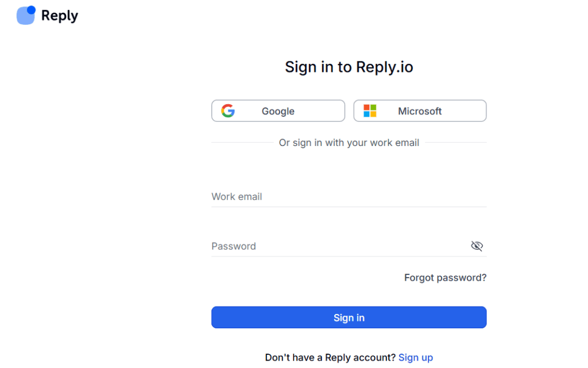Viewport: 588px width, 368px height.
Task: Focus the Password input field
Action: [322, 246]
